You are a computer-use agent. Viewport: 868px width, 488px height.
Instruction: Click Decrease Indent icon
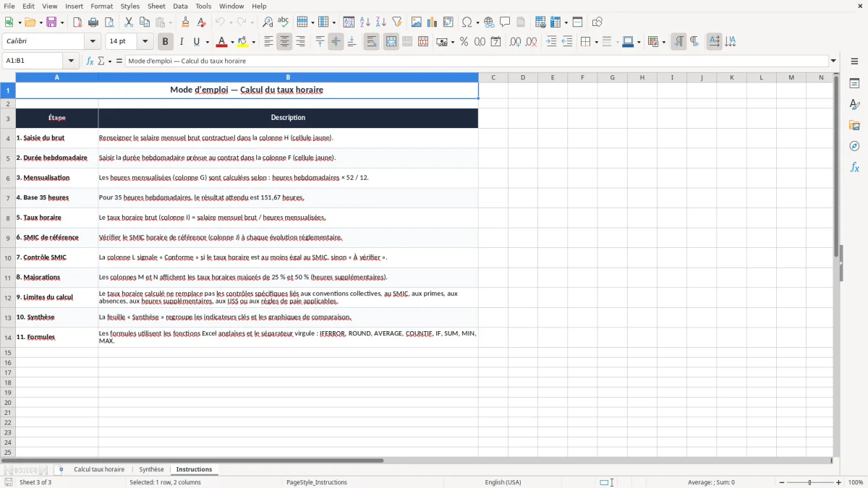point(567,42)
